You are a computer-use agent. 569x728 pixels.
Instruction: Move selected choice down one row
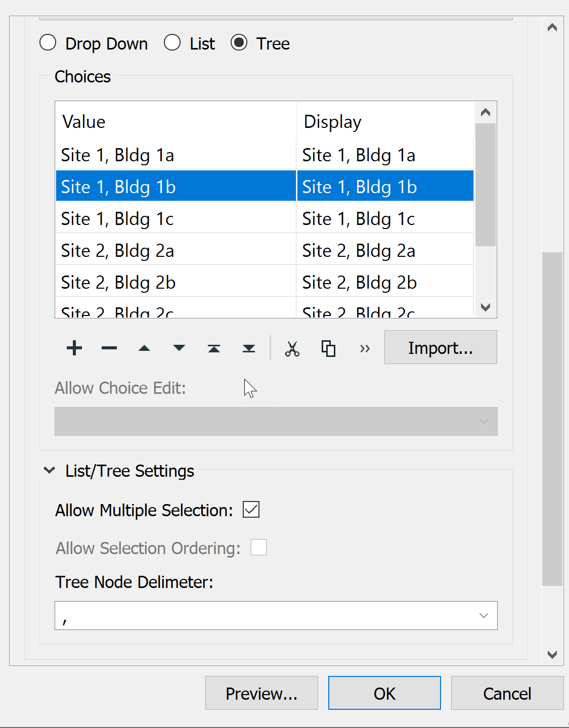click(179, 348)
